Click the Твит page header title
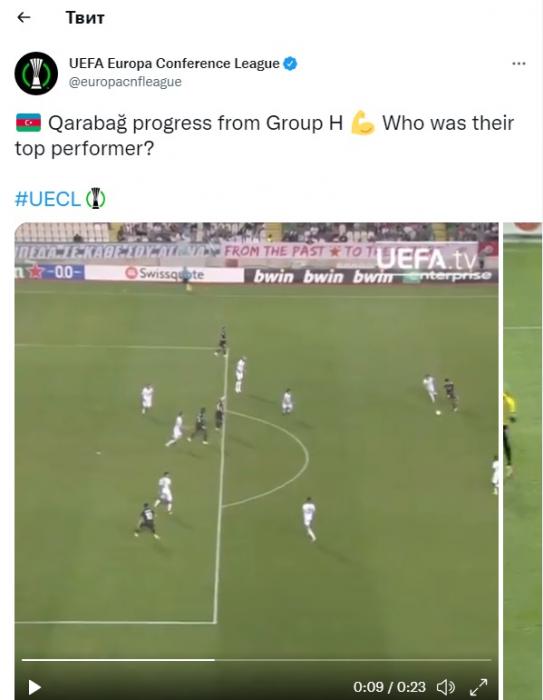Viewport: 543px width, 700px height. pyautogui.click(x=85, y=18)
